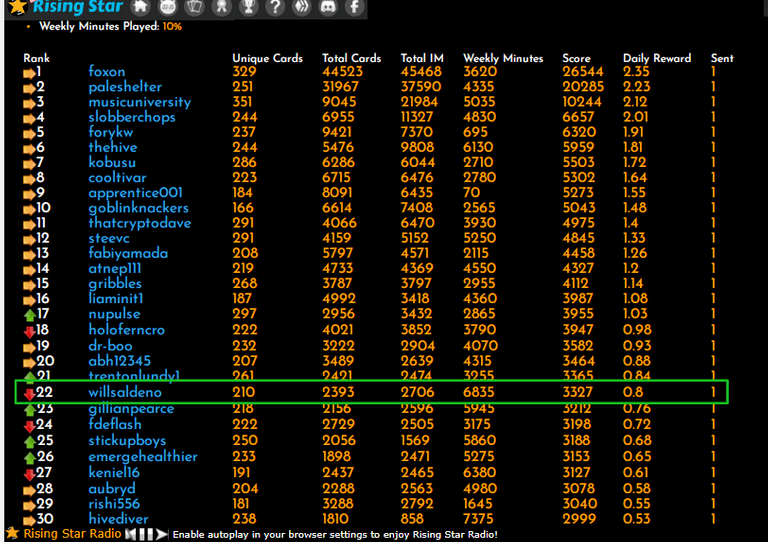Image resolution: width=768 pixels, height=542 pixels.
Task: Open goblinknackers player link
Action: pyautogui.click(x=138, y=208)
